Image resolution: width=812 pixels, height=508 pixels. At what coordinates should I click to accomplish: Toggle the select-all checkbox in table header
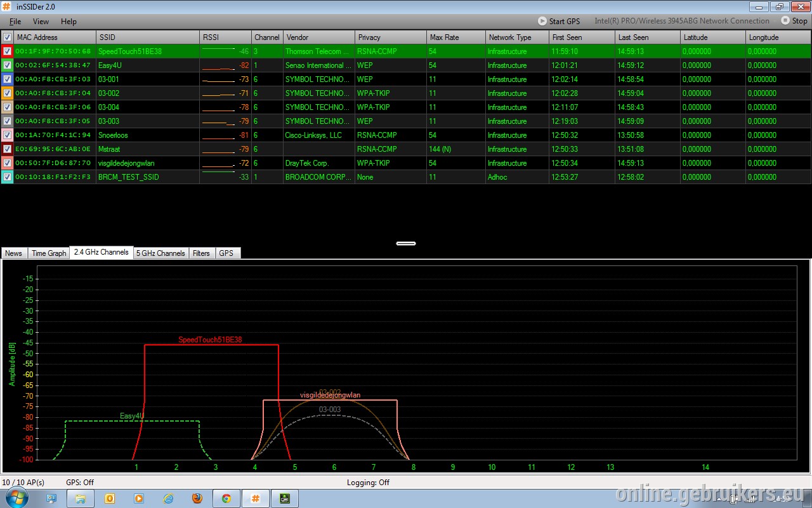7,37
